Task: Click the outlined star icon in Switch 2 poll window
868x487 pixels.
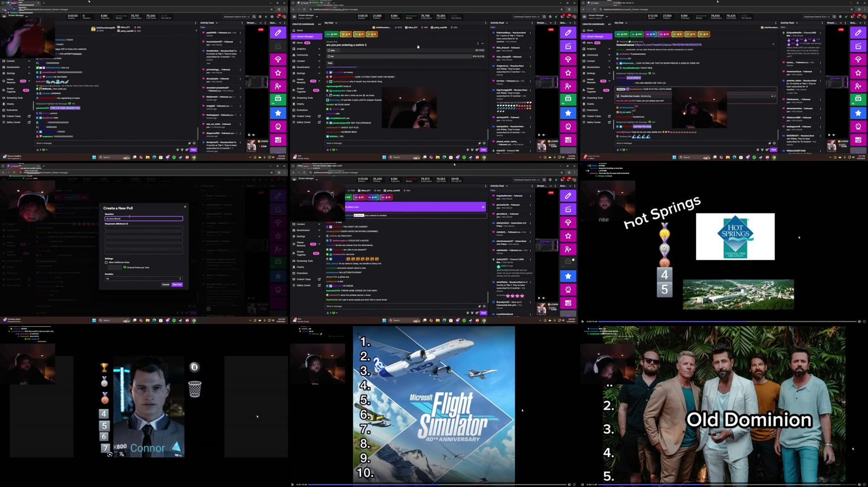Action: coord(568,73)
